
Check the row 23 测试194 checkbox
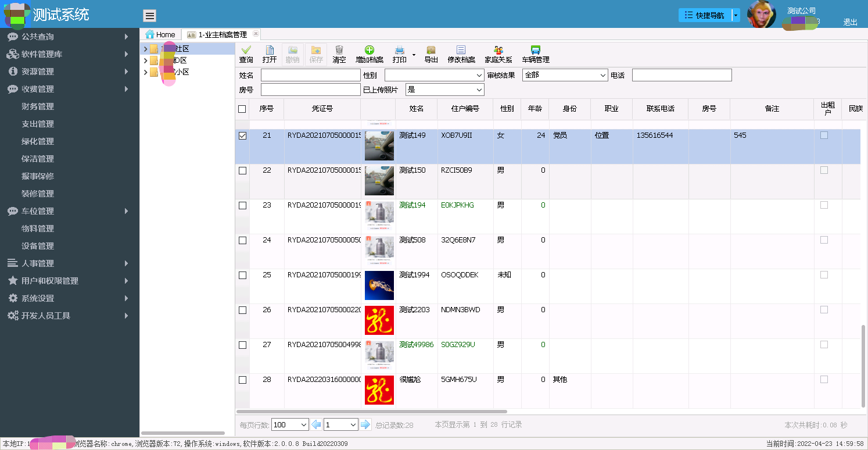pos(242,205)
